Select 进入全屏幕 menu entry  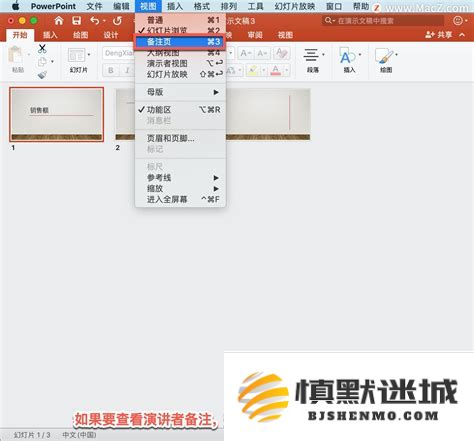pos(180,200)
